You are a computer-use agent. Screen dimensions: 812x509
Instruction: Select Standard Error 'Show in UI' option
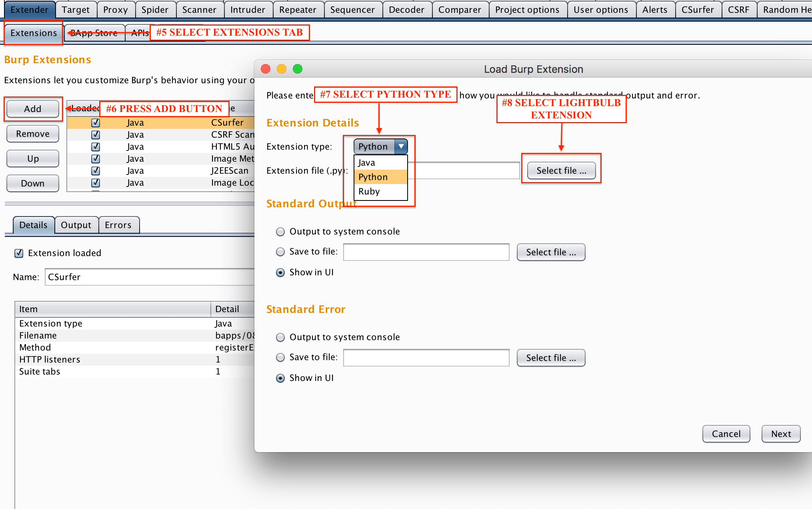[x=281, y=378]
